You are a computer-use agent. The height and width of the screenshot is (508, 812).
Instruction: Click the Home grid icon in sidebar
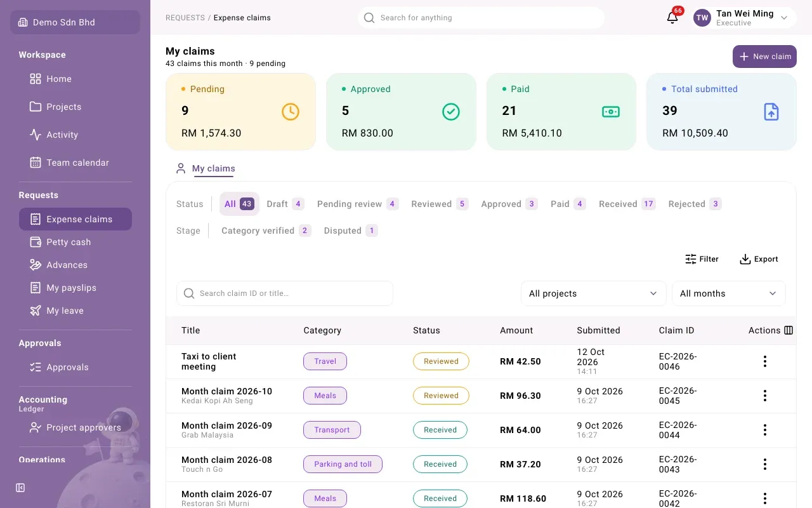point(36,79)
